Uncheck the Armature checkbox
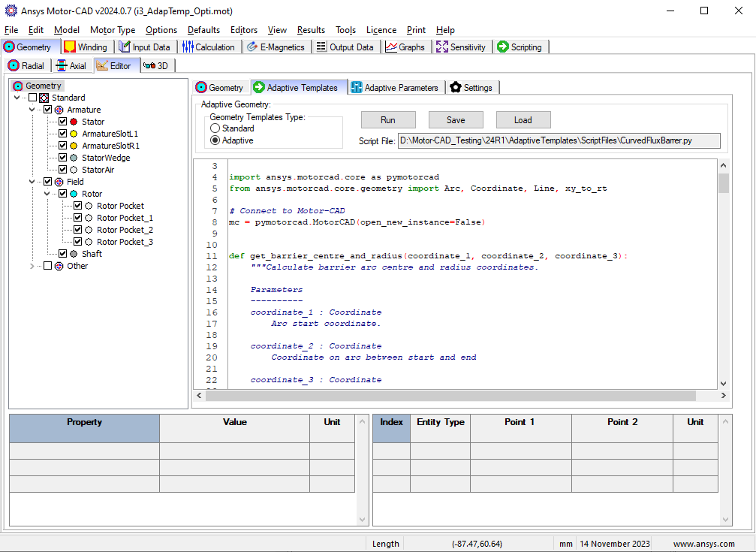 48,110
